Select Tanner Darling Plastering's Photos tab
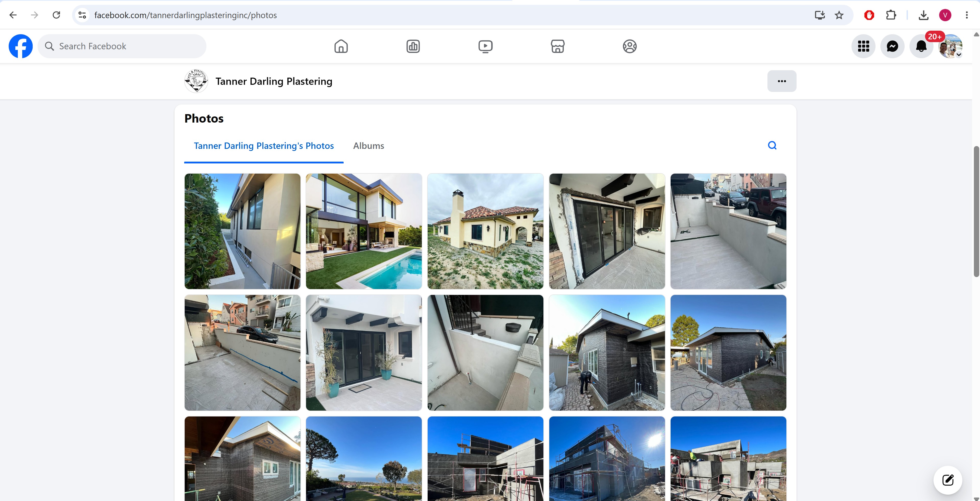The image size is (980, 501). tap(264, 146)
